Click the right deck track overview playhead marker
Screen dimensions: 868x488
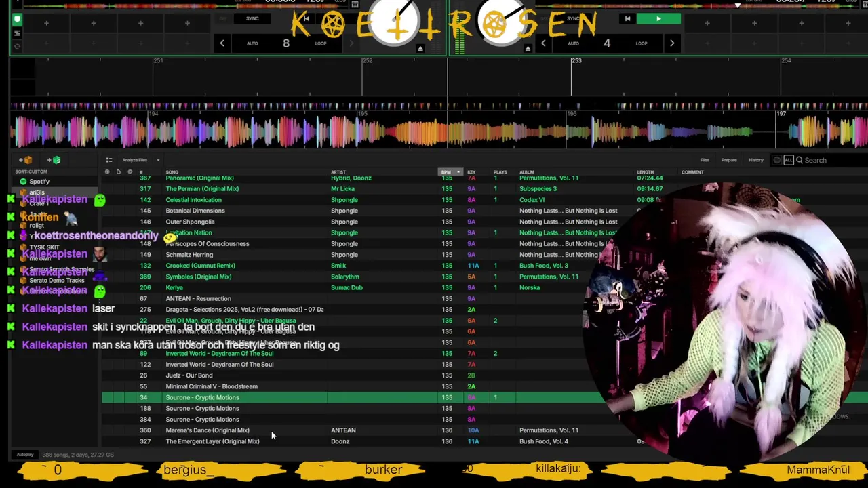738,5
